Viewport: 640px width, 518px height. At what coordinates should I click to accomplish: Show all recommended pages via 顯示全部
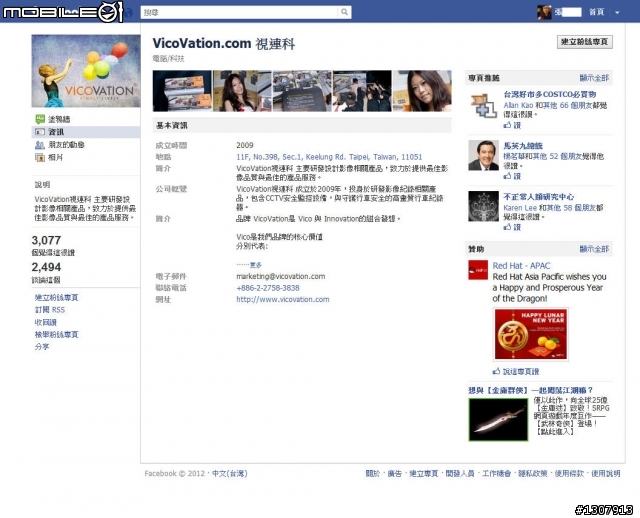594,78
